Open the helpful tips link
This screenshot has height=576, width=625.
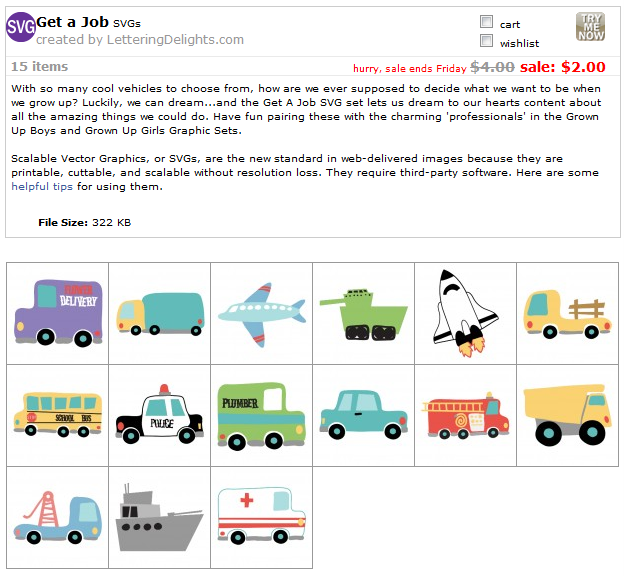(x=42, y=187)
